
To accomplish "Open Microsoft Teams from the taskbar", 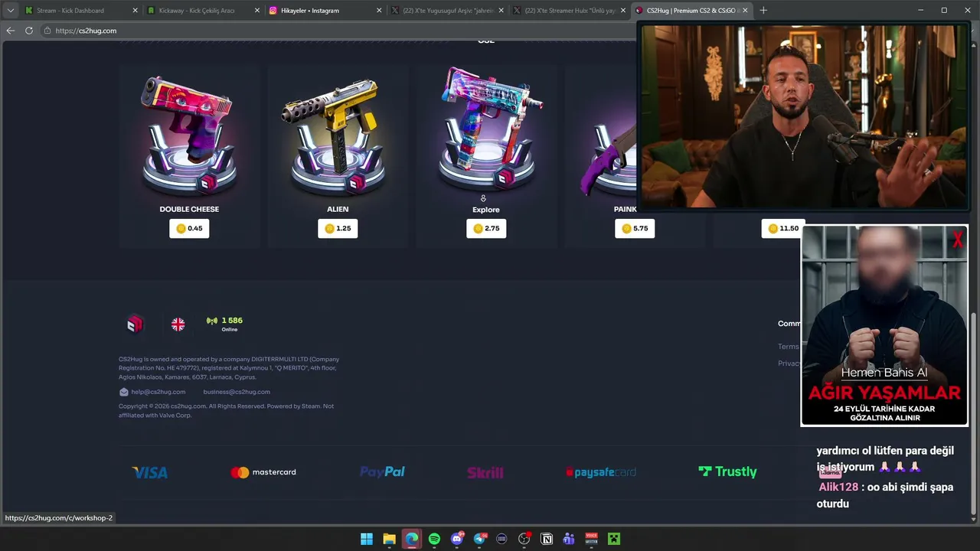I will pos(569,539).
